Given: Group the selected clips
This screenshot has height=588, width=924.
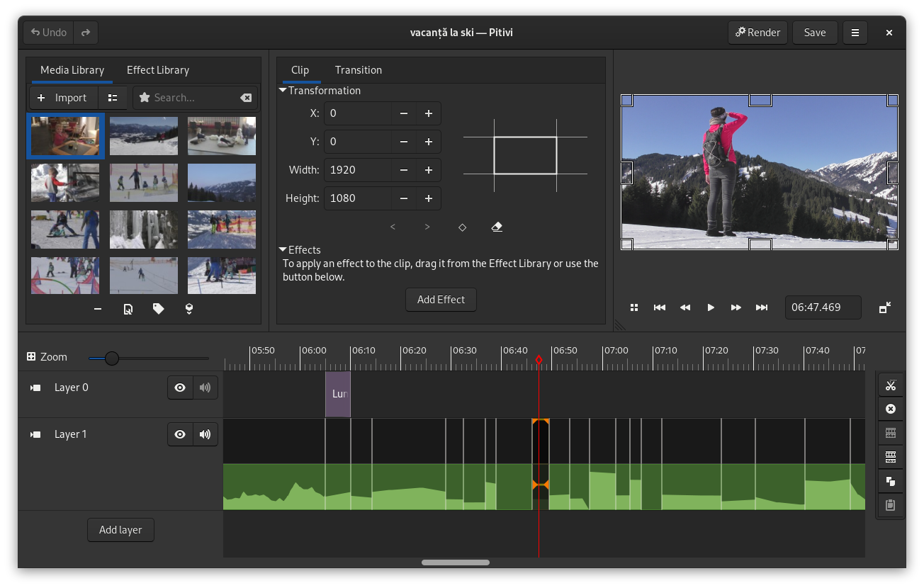Looking at the screenshot, I should pos(891,432).
